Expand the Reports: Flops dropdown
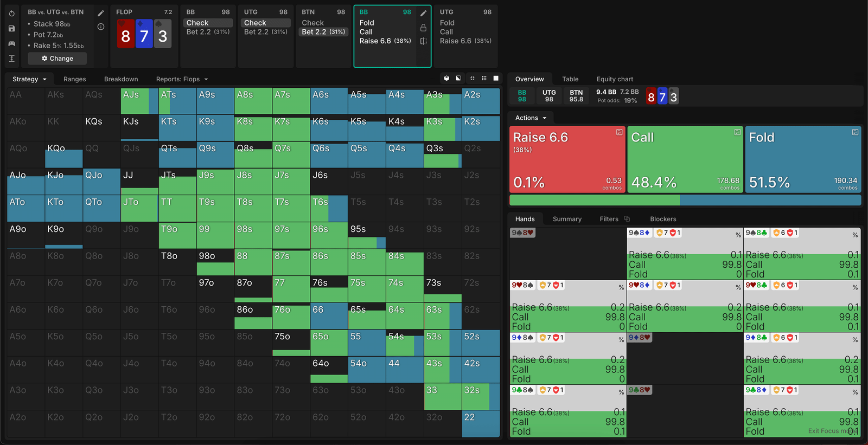Screen dimensions: 868x445 (182, 79)
